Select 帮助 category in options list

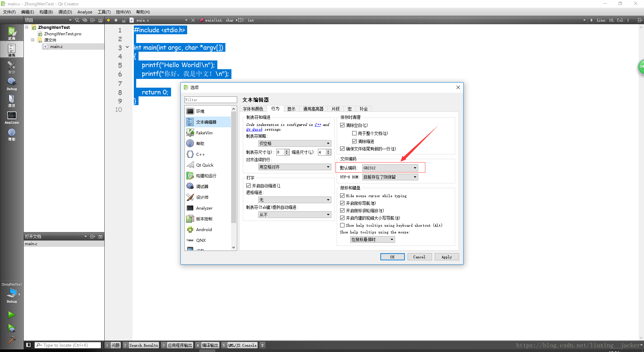(208, 143)
